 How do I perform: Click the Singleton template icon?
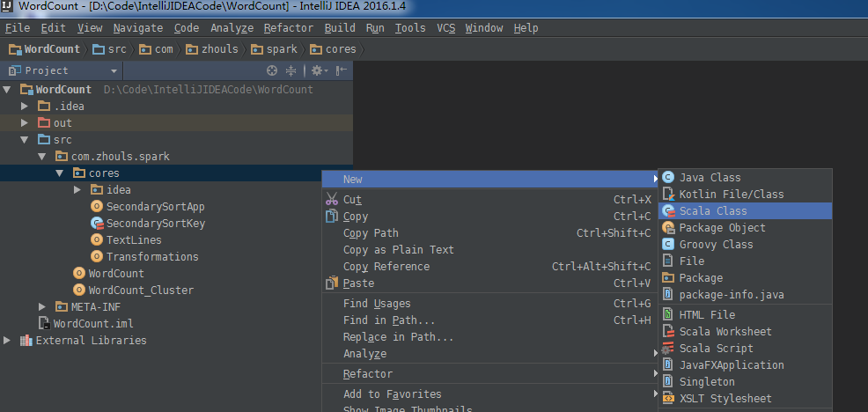pos(669,381)
